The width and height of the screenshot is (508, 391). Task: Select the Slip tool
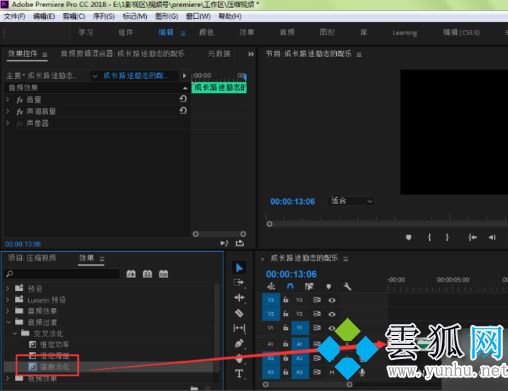coord(239,328)
